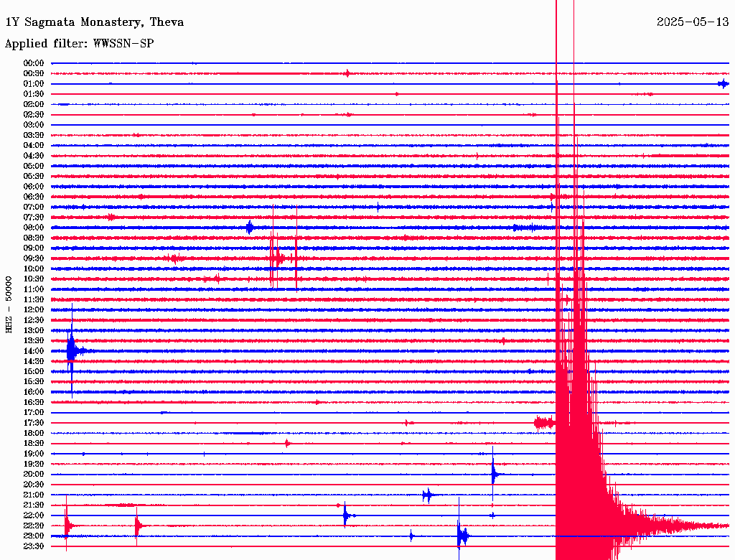Screen dimensions: 735x560
Task: Click the 04:30 time label
Action: tap(34, 156)
